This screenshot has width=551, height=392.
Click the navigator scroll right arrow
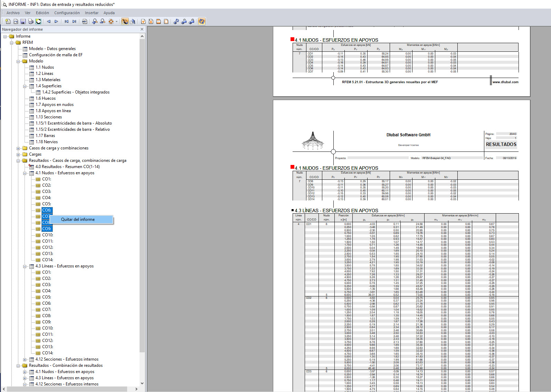click(136, 389)
